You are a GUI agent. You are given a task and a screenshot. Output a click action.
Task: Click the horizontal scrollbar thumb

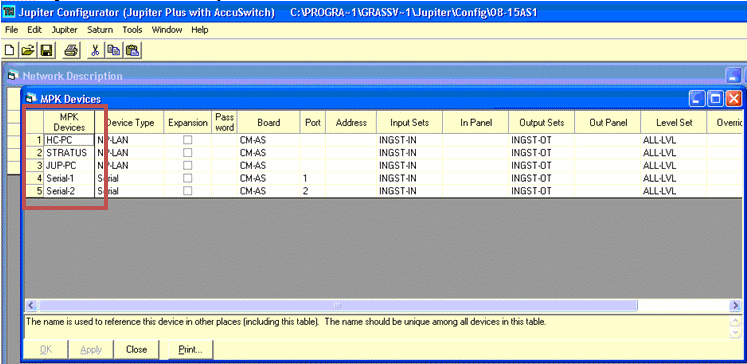coord(338,305)
